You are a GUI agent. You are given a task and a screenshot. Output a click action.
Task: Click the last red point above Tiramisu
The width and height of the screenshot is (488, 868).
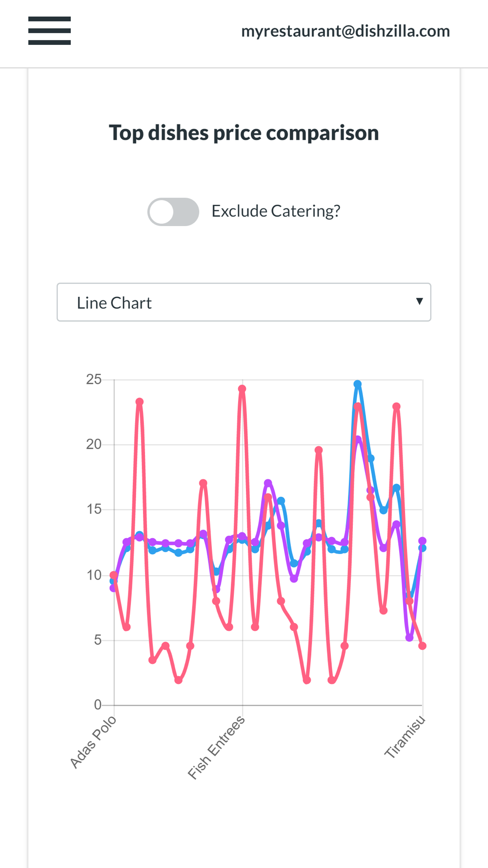[x=423, y=646]
